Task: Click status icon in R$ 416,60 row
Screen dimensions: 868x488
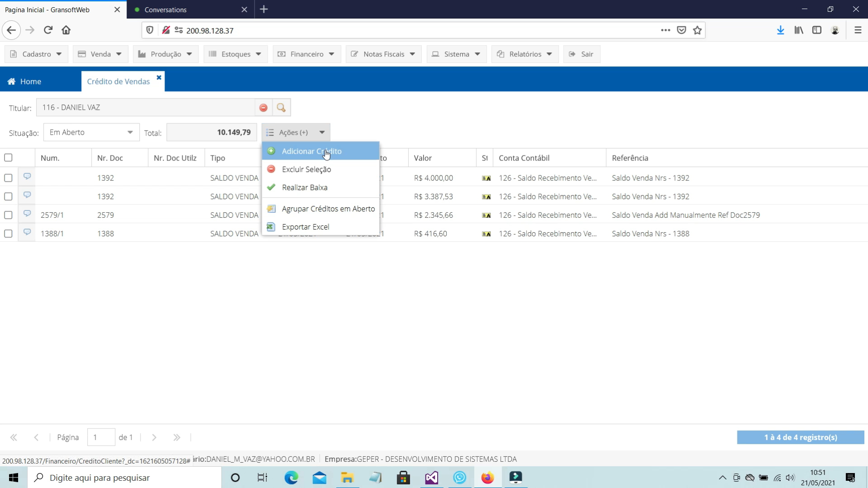Action: click(486, 234)
